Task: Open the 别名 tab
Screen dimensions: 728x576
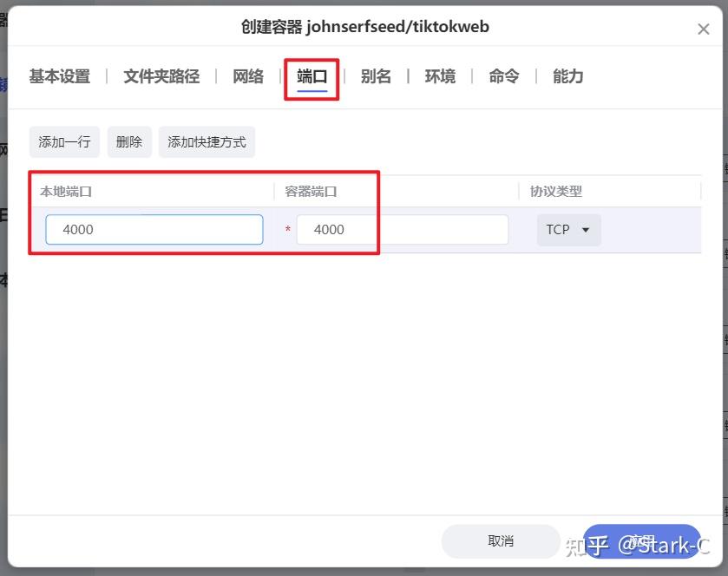Action: tap(376, 76)
